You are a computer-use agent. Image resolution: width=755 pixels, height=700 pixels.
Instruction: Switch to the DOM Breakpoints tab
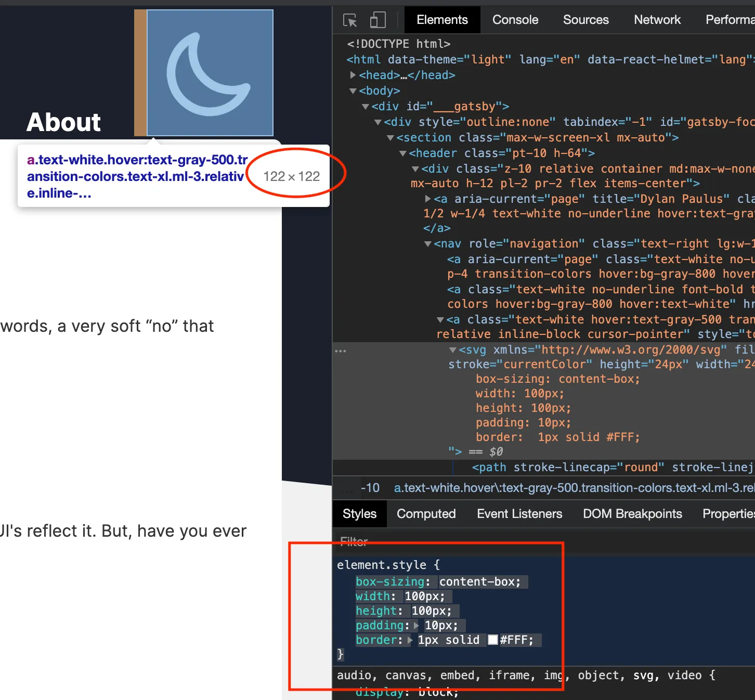632,514
